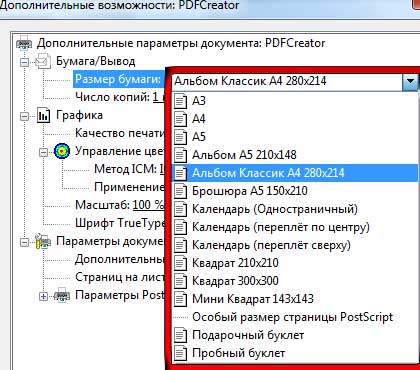Select Число копий tree item
The height and width of the screenshot is (370, 420).
pos(120,97)
